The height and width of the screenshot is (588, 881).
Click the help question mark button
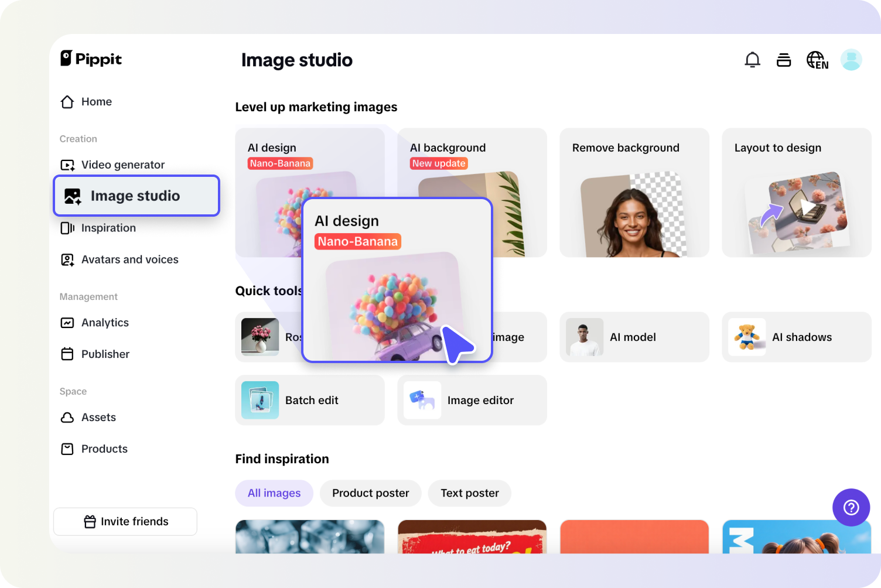coord(851,507)
